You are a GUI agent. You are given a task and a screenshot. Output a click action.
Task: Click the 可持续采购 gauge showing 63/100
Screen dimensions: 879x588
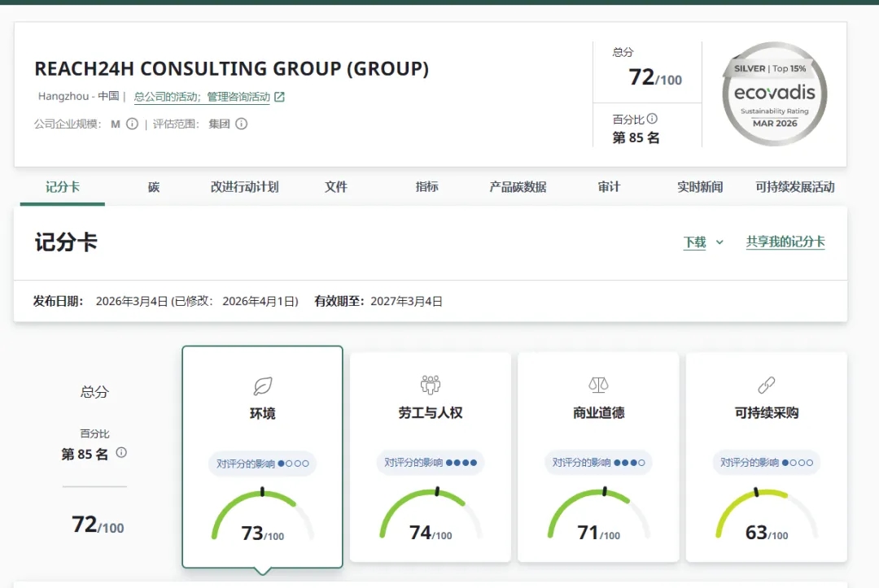pos(767,515)
